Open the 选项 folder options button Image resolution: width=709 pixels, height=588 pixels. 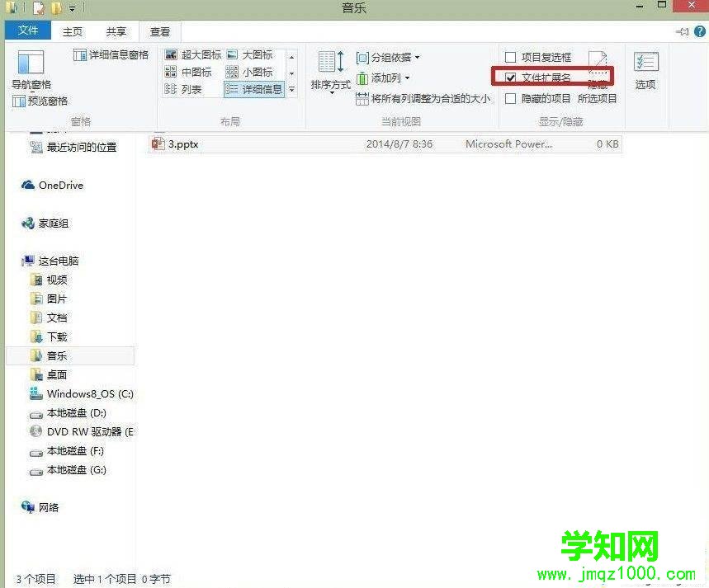pyautogui.click(x=645, y=70)
